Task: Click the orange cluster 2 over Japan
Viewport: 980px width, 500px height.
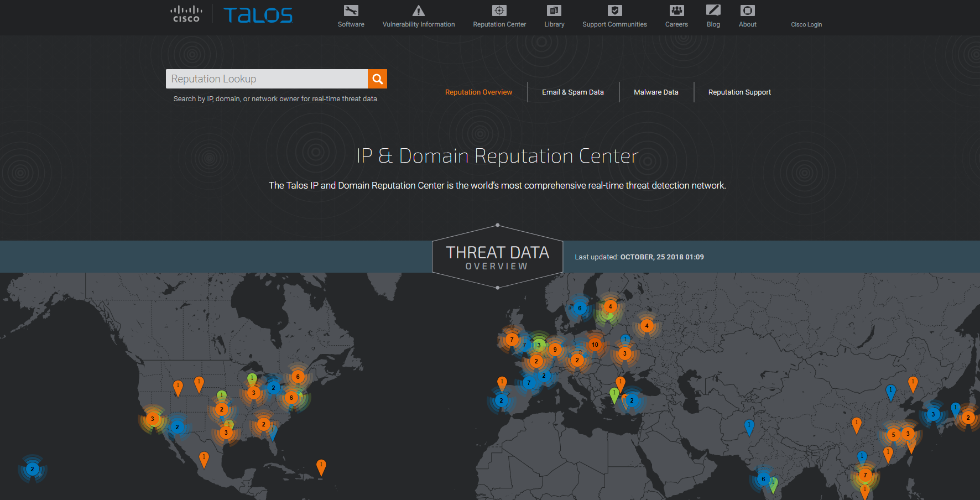Action: (968, 418)
